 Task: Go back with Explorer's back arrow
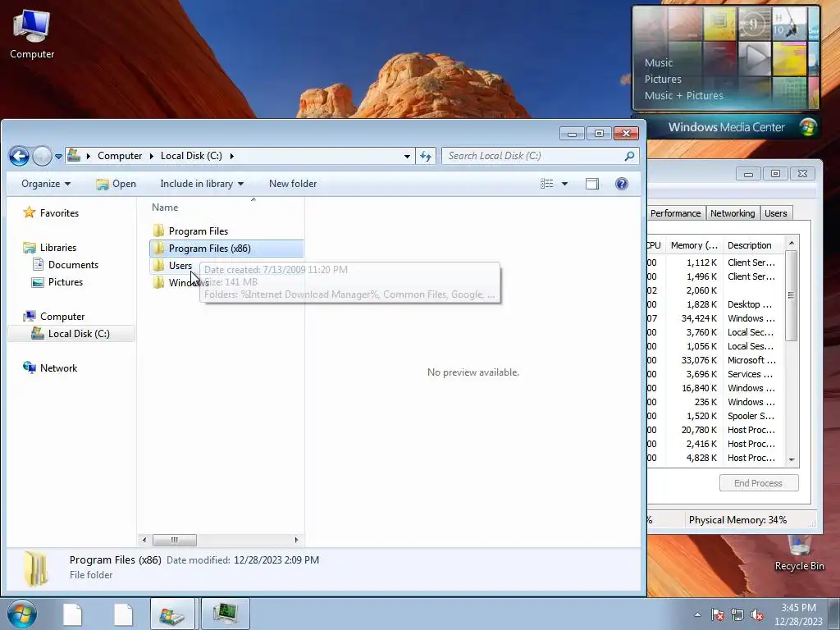pos(20,157)
